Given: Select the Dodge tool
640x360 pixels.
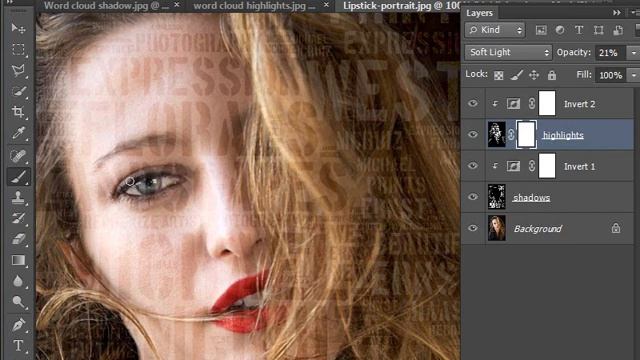Looking at the screenshot, I should tap(18, 302).
